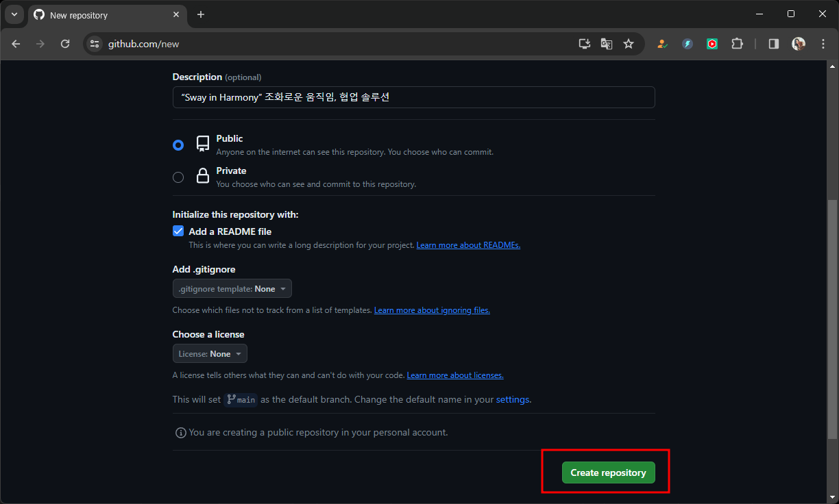This screenshot has height=504, width=839.
Task: Open the .gitignore template dropdown
Action: [x=232, y=289]
